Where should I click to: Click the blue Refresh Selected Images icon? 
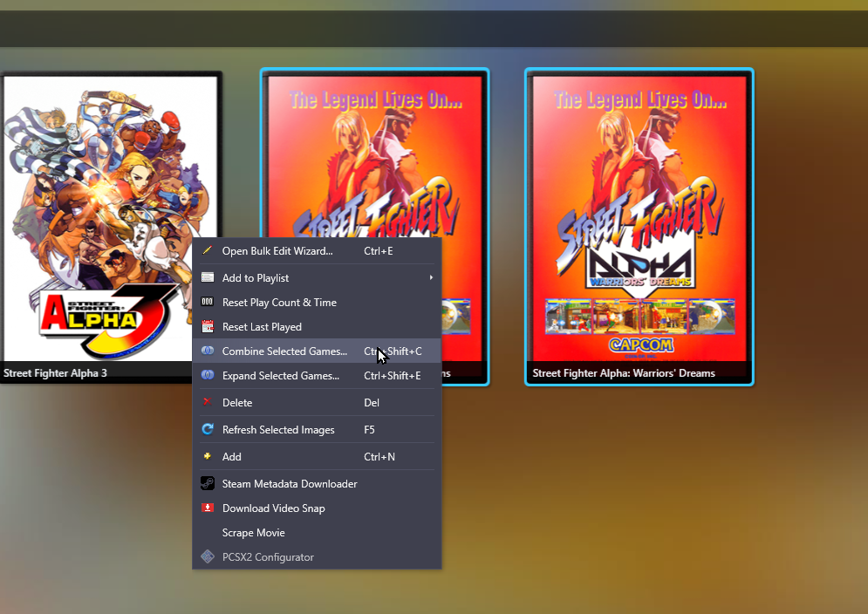tap(207, 429)
